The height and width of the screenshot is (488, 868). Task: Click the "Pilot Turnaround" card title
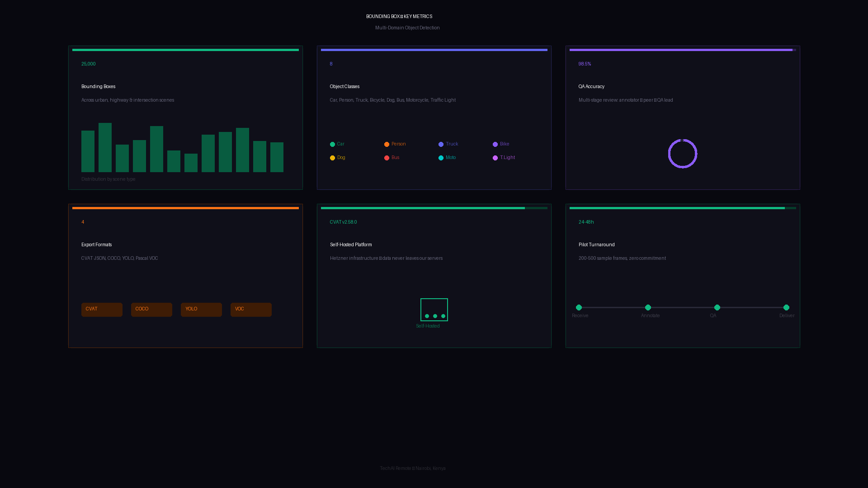point(596,245)
